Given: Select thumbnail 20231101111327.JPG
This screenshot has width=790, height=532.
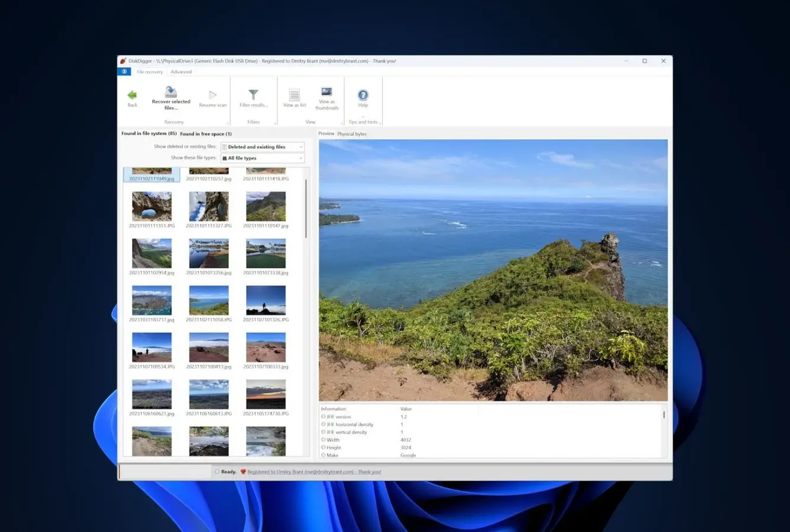Looking at the screenshot, I should [x=209, y=210].
